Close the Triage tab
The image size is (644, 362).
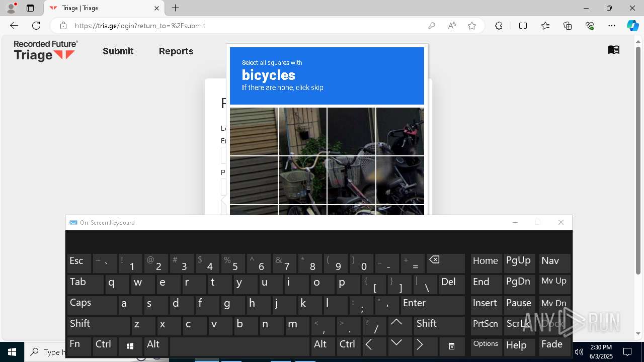(x=156, y=8)
